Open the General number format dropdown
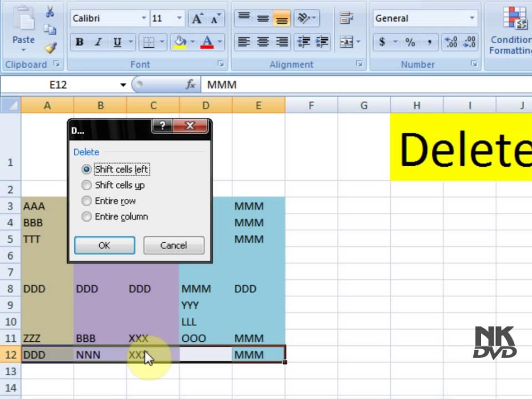The width and height of the screenshot is (532, 399). [x=472, y=18]
